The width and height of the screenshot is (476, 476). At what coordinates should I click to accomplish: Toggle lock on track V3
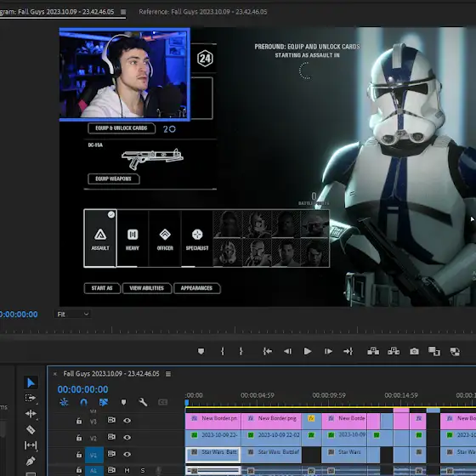79,421
